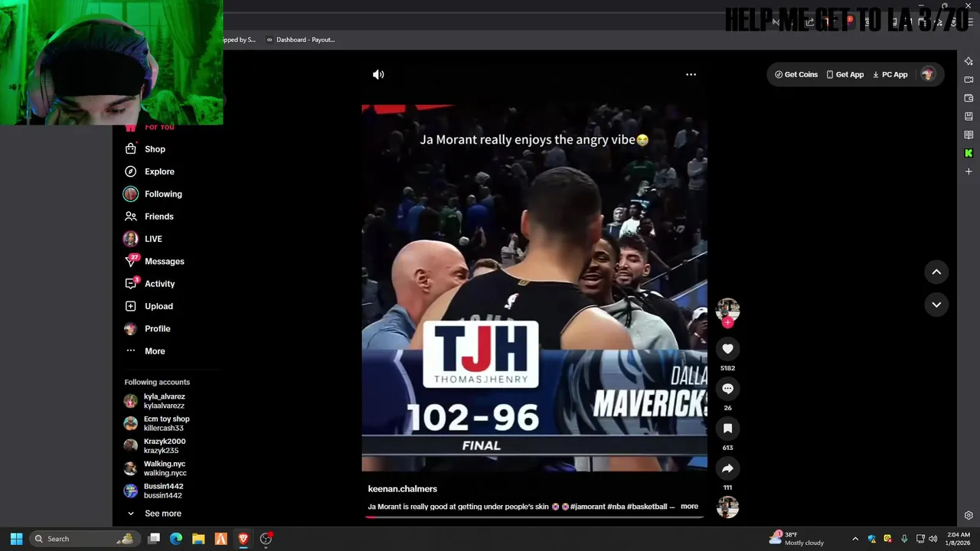980x551 pixels.
Task: Open Brave Wallet in the sidebar
Action: pyautogui.click(x=969, y=98)
